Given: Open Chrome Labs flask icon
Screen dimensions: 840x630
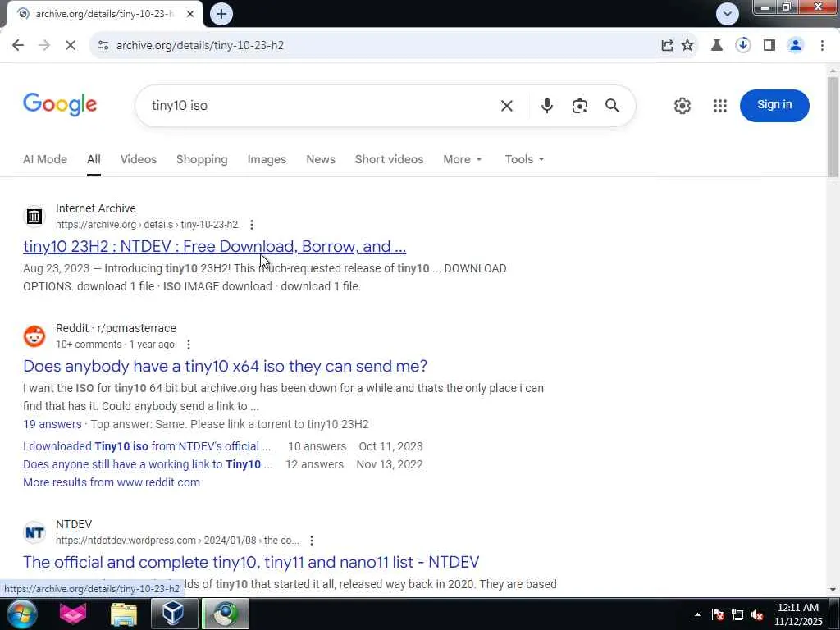Looking at the screenshot, I should 716,46.
